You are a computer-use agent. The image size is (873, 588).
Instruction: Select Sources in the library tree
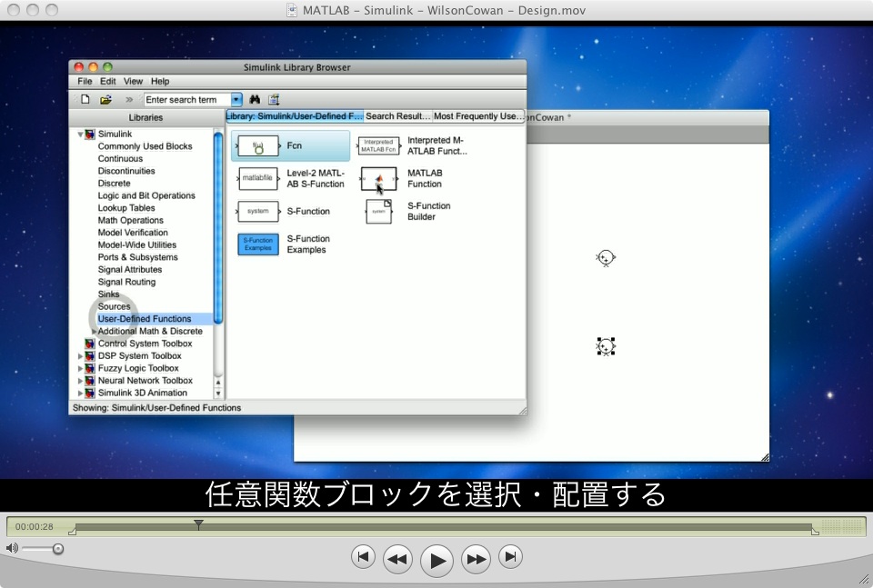pyautogui.click(x=115, y=306)
